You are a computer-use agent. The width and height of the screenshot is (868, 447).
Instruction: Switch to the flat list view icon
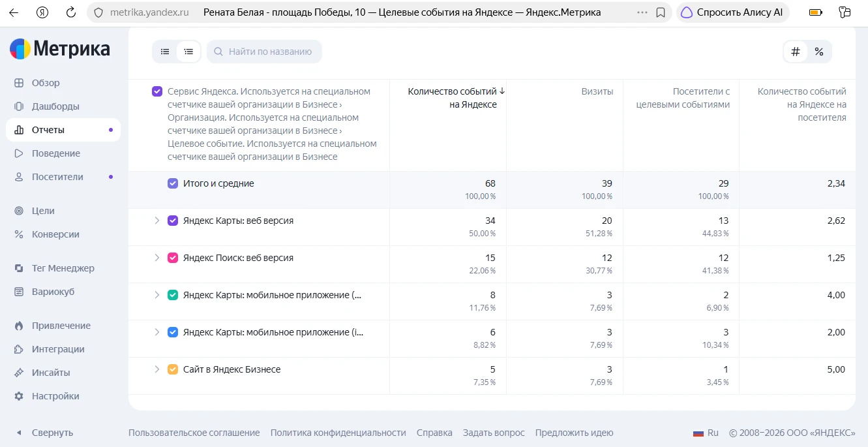pyautogui.click(x=165, y=52)
